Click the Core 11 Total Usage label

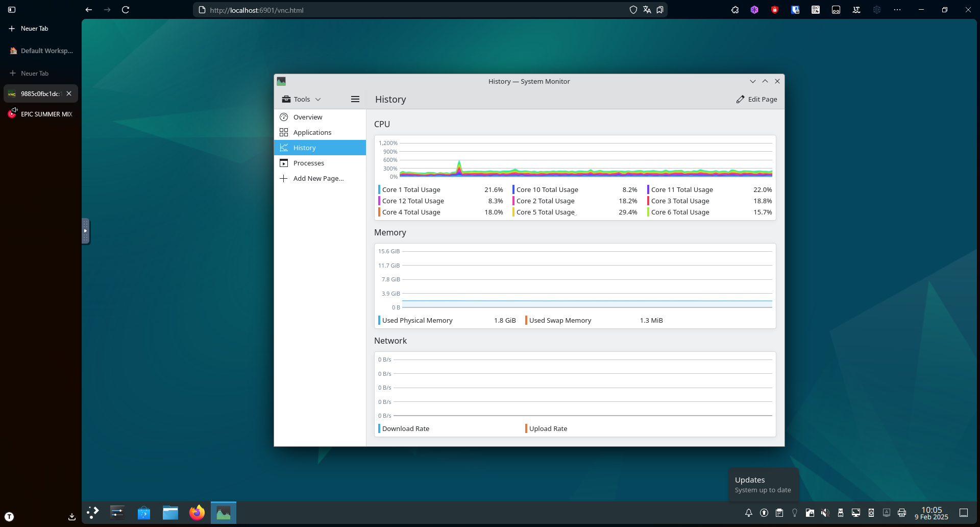tap(682, 189)
